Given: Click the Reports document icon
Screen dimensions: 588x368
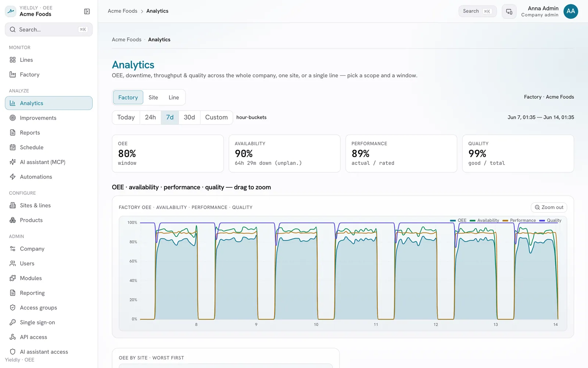Looking at the screenshot, I should click(x=12, y=132).
